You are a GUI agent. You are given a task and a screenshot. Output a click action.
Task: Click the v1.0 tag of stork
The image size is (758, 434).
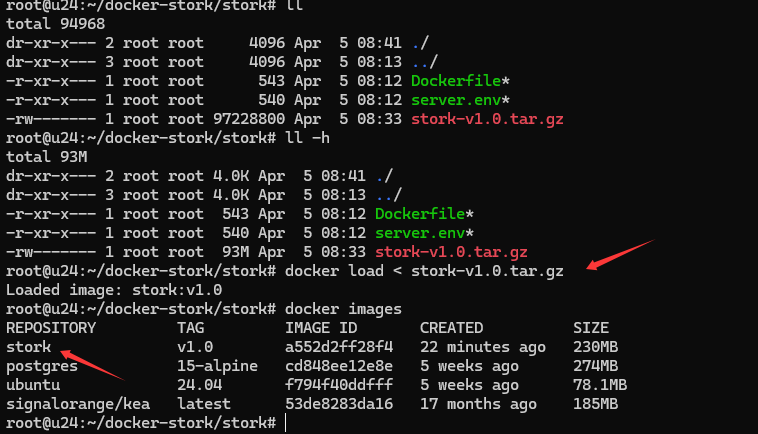pos(195,347)
